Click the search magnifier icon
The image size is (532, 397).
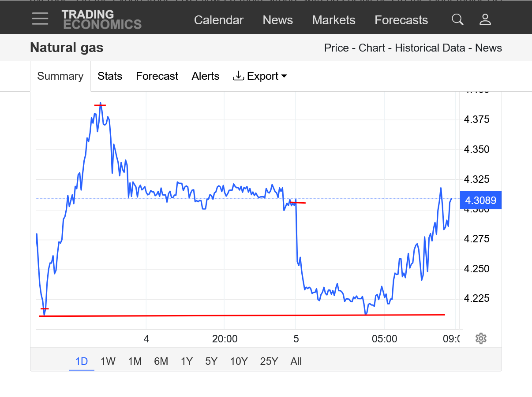[457, 19]
